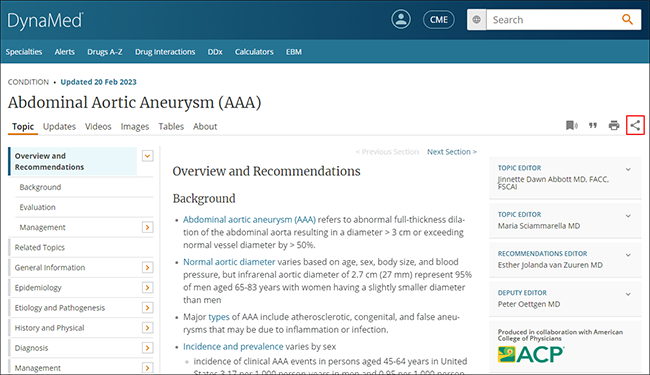Click the Abdominal Aortic Aneurysm (AAA) title
Screen dimensions: 650x375
coord(135,103)
